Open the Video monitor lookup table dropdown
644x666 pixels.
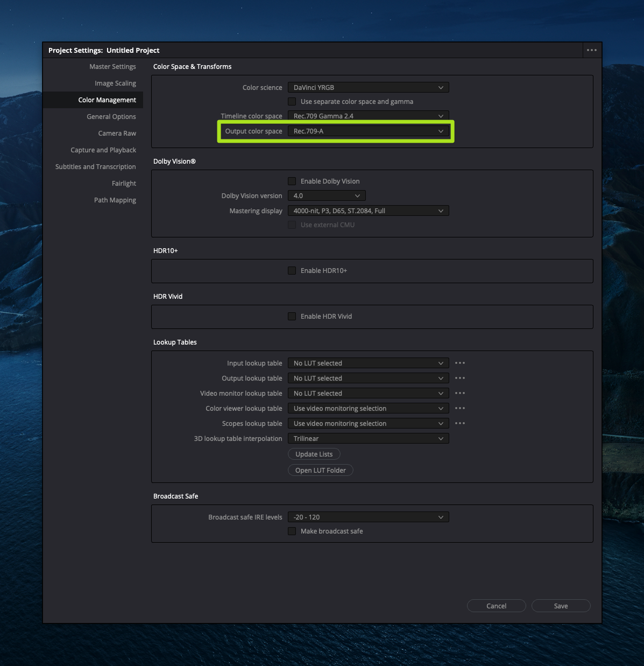coord(369,393)
